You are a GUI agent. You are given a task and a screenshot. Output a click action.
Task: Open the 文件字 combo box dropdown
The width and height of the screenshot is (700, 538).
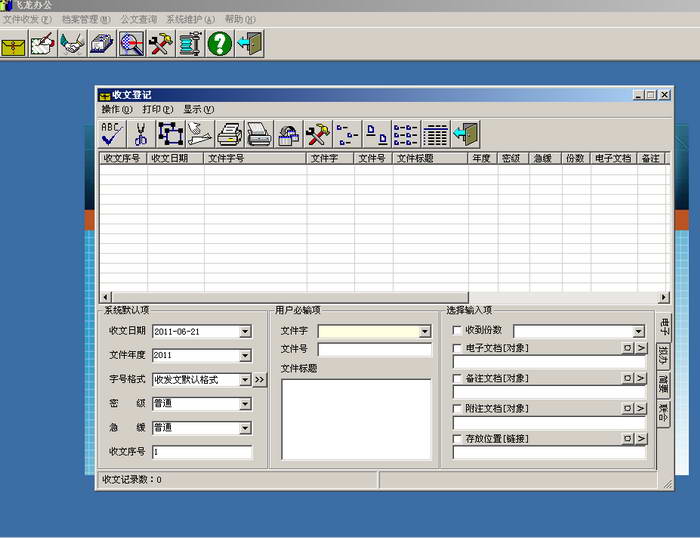(425, 332)
